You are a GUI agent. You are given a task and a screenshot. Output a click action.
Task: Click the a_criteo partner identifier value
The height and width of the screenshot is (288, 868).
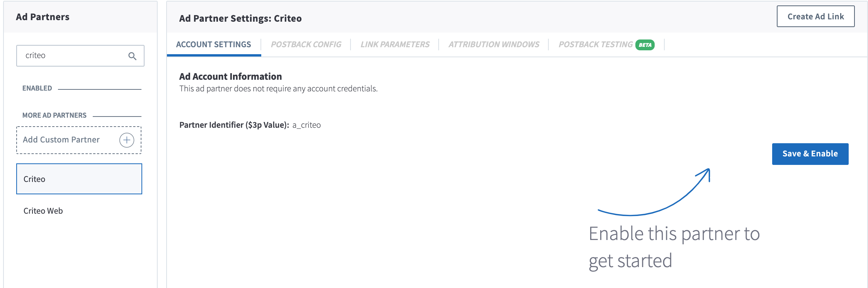pyautogui.click(x=306, y=125)
